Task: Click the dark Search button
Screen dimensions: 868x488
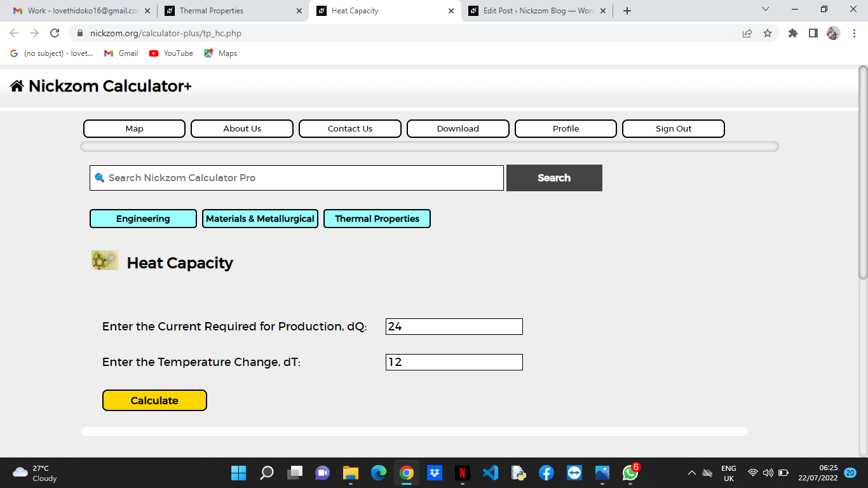Action: click(x=554, y=178)
